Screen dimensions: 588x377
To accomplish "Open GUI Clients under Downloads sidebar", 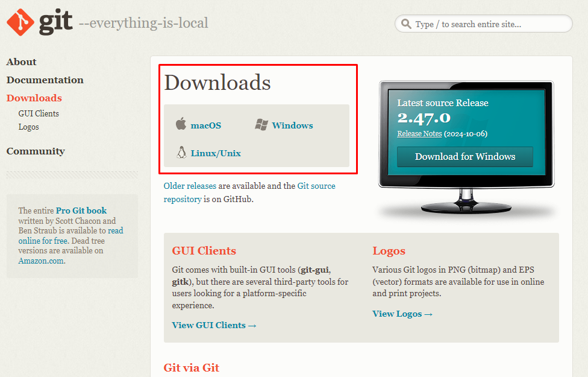I will 38,113.
